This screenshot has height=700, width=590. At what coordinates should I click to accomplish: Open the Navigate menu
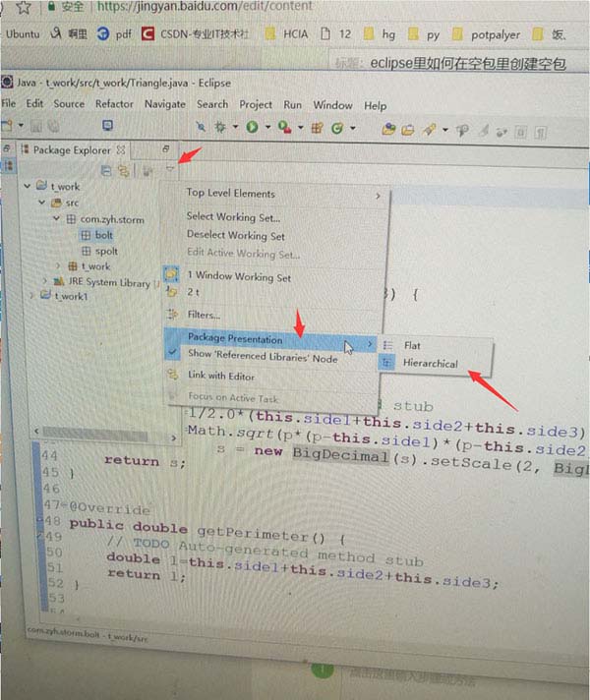coord(165,104)
